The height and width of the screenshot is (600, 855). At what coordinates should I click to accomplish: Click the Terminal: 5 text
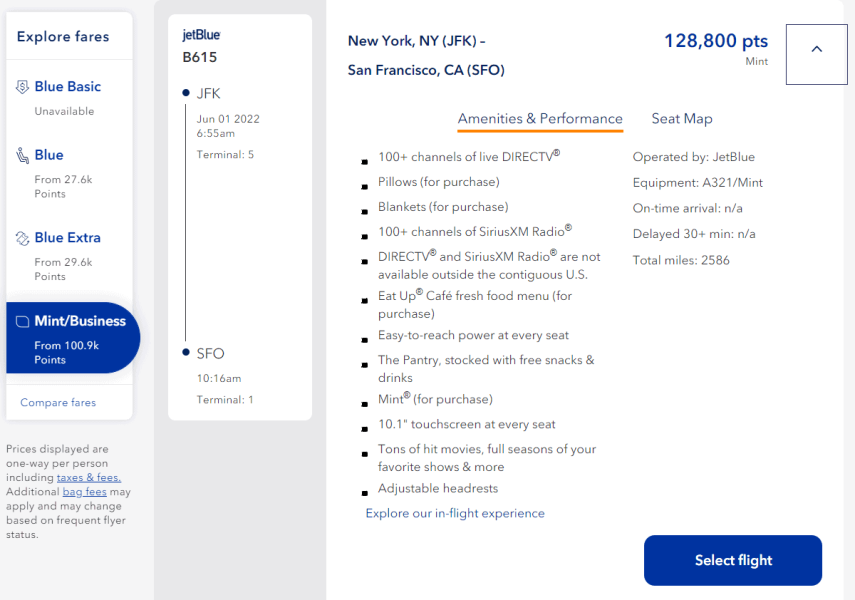225,154
